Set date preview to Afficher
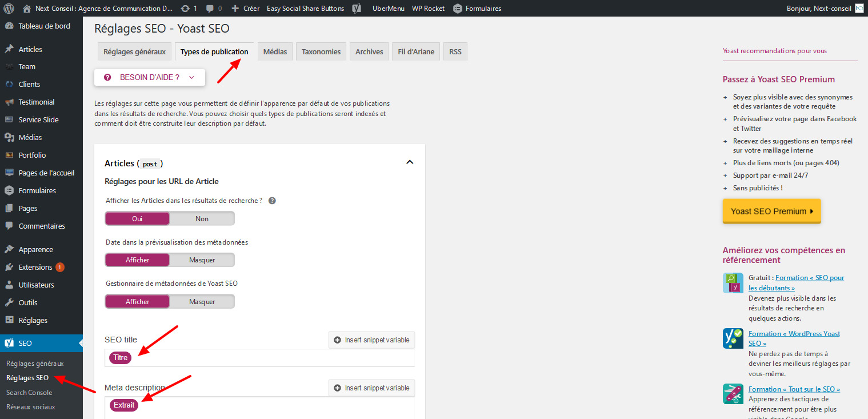 click(x=137, y=260)
